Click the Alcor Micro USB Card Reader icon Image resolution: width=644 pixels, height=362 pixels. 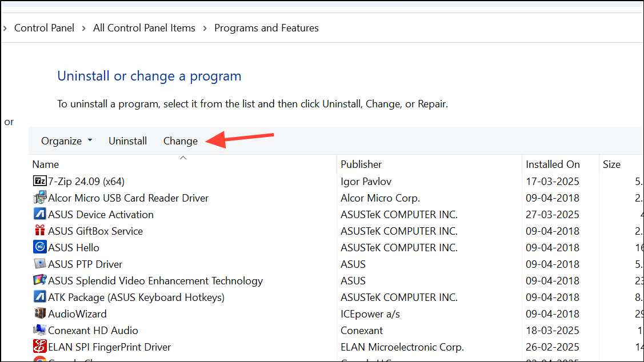click(x=40, y=198)
